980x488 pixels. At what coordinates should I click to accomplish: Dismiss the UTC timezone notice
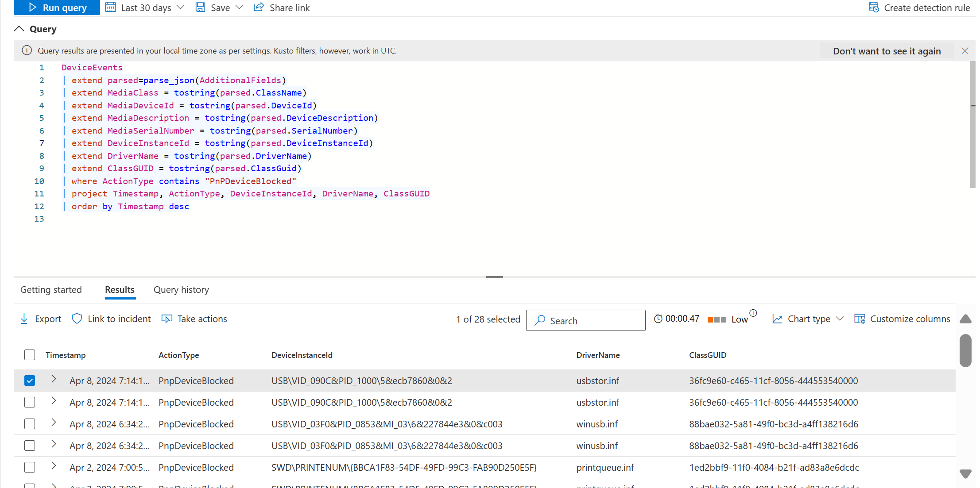pos(965,50)
